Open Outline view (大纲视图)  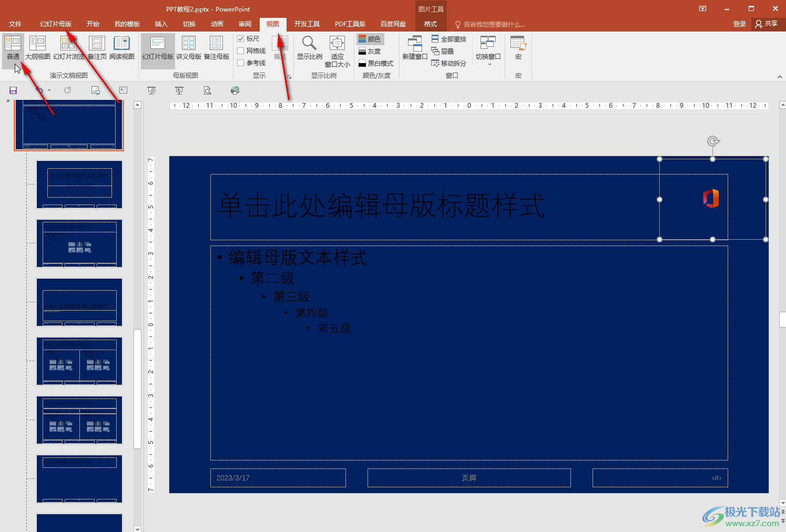[37, 48]
